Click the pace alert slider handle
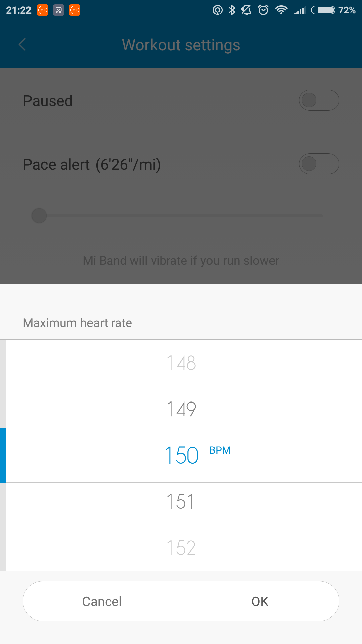Screen dimensions: 362x644 pos(39,216)
